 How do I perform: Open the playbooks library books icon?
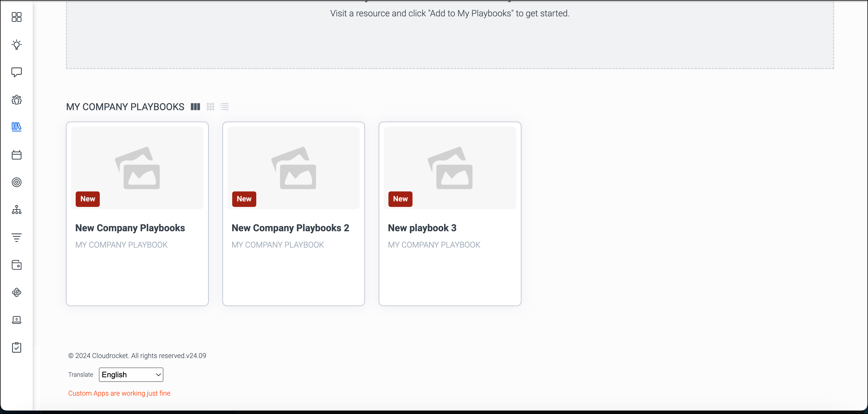(x=17, y=127)
